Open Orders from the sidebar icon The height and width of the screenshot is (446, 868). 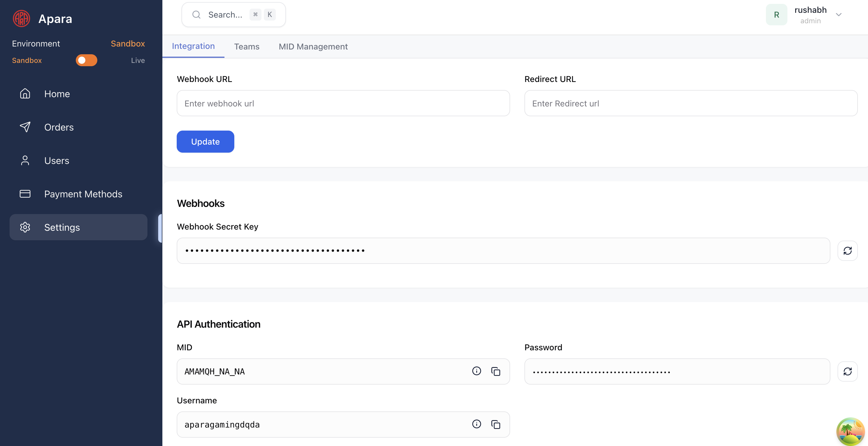pos(25,127)
